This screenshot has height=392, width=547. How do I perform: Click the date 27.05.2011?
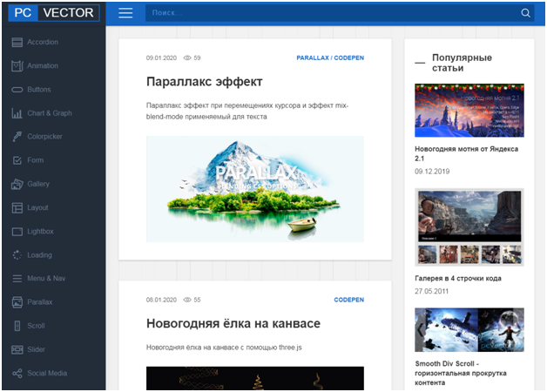[431, 292]
